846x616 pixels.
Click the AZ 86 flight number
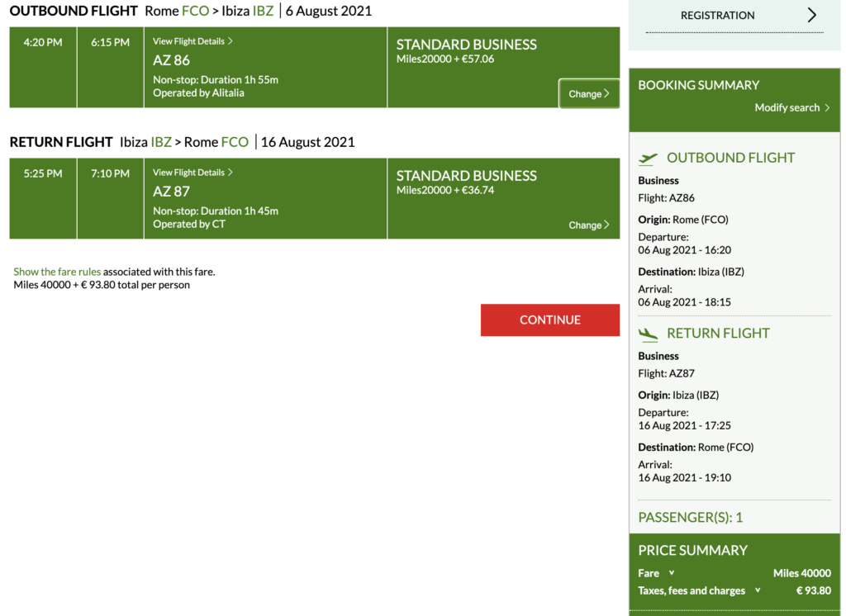pyautogui.click(x=171, y=60)
